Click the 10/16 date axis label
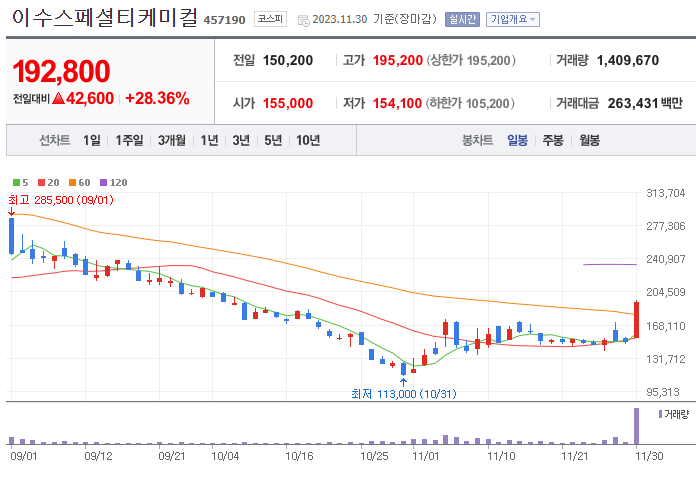 tap(299, 456)
